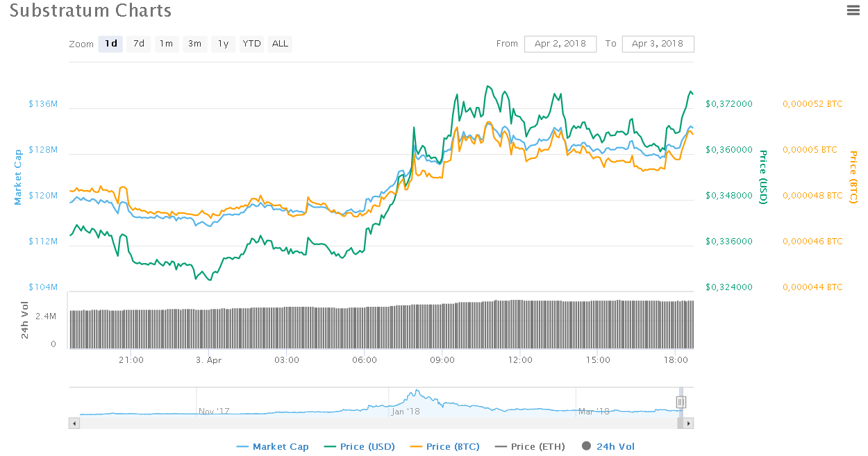Click the vertical Price (USD) axis title
Viewport: 868px width, 456px height.
(763, 176)
